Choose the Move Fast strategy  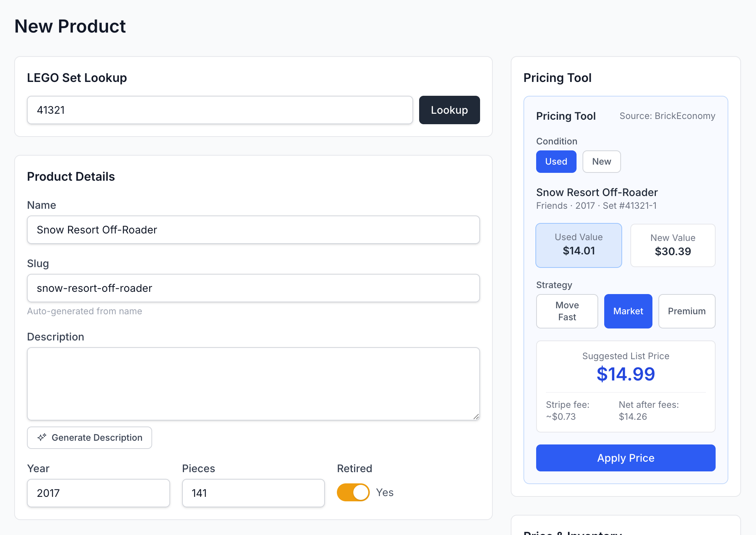[x=567, y=311]
